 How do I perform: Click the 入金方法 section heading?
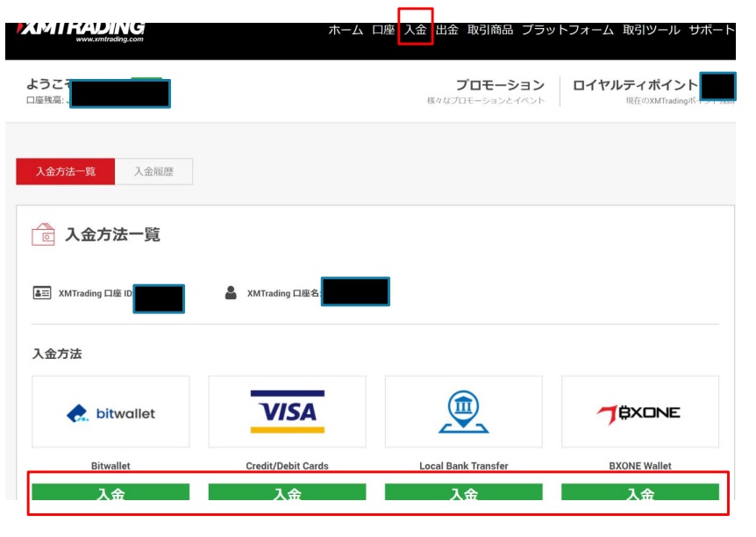(x=57, y=354)
